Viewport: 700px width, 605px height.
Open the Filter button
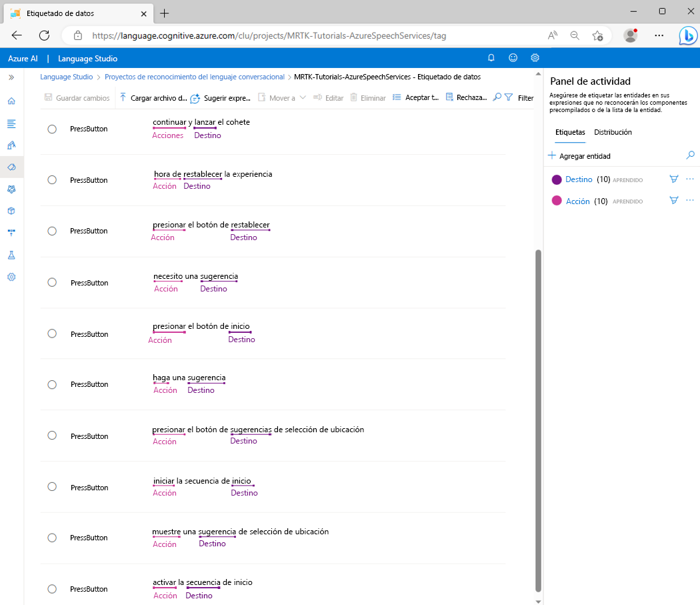tap(519, 97)
